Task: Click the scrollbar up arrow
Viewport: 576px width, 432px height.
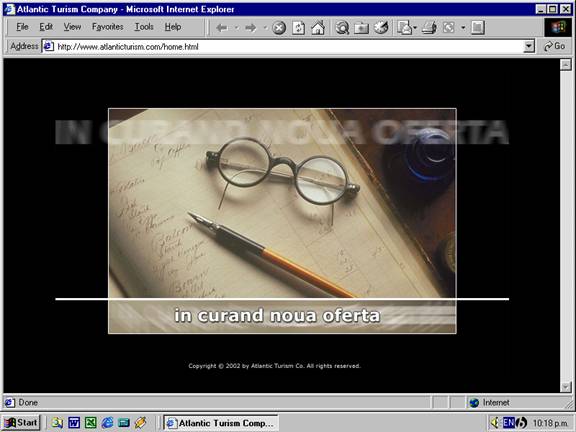Action: (x=565, y=65)
